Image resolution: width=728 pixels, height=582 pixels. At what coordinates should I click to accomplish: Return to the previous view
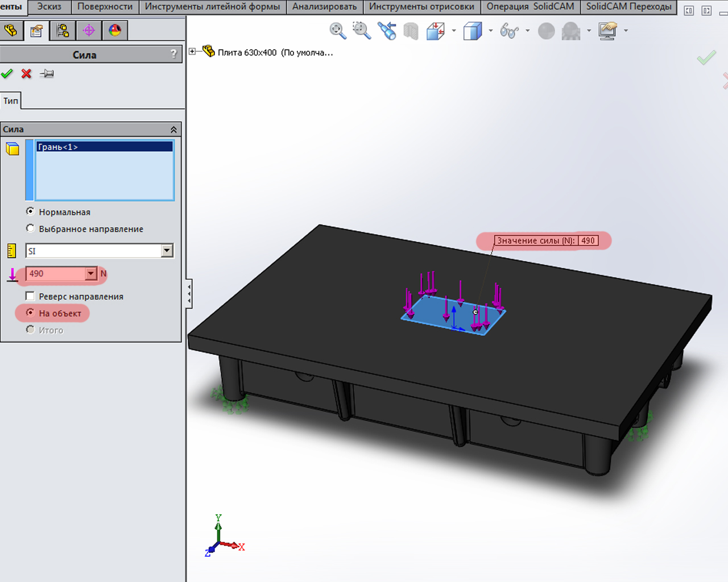point(387,31)
